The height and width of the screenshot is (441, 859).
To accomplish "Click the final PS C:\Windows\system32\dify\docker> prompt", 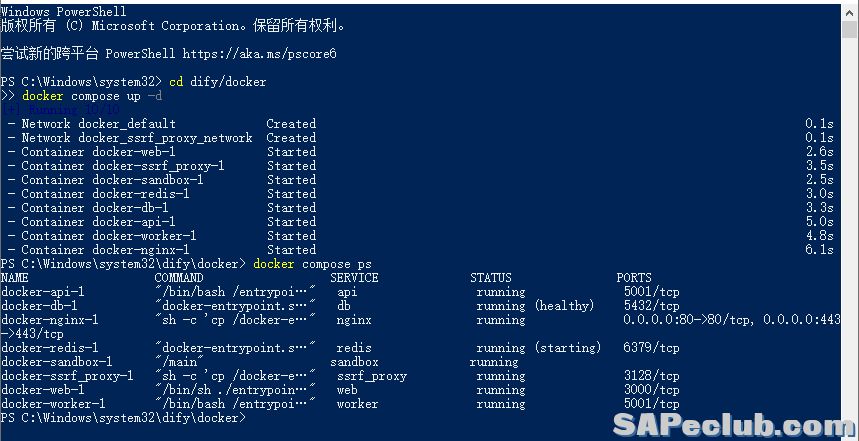I will click(x=122, y=418).
